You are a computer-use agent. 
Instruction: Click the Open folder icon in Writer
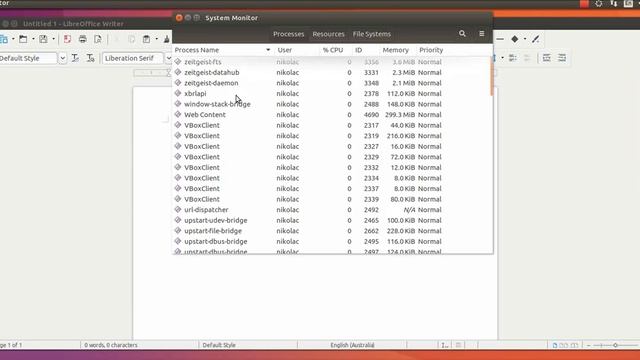pos(23,39)
